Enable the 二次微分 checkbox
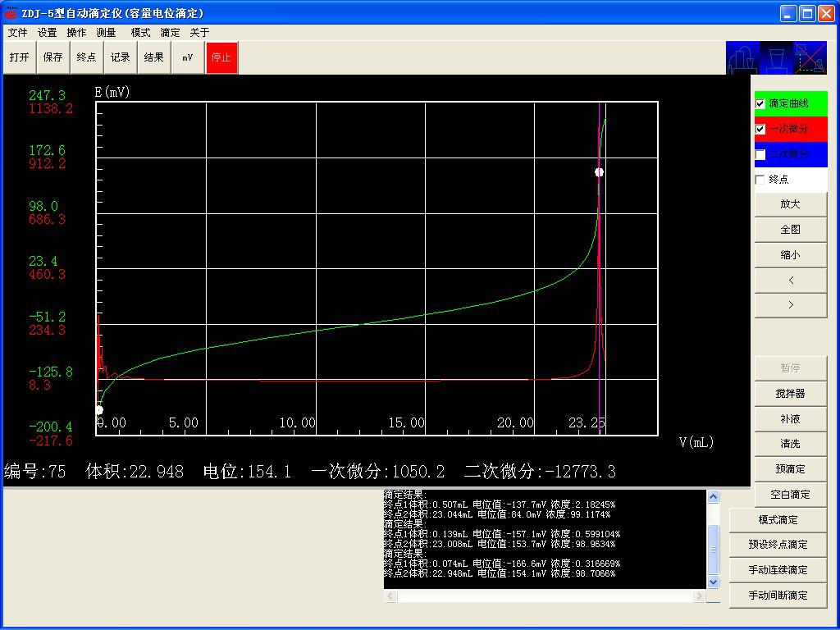Image resolution: width=840 pixels, height=630 pixels. [760, 154]
